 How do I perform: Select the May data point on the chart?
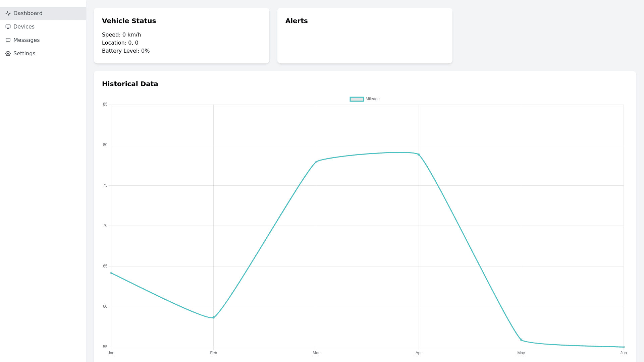pyautogui.click(x=521, y=340)
